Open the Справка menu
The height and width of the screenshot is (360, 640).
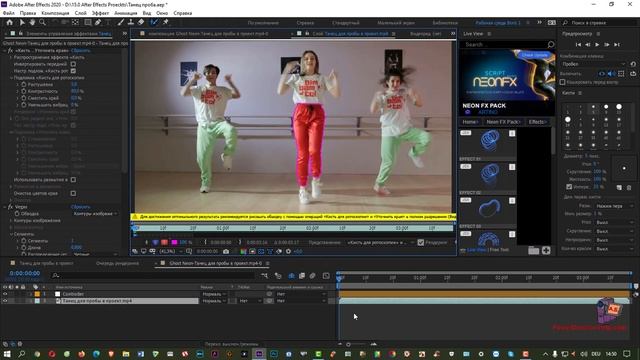point(182,13)
